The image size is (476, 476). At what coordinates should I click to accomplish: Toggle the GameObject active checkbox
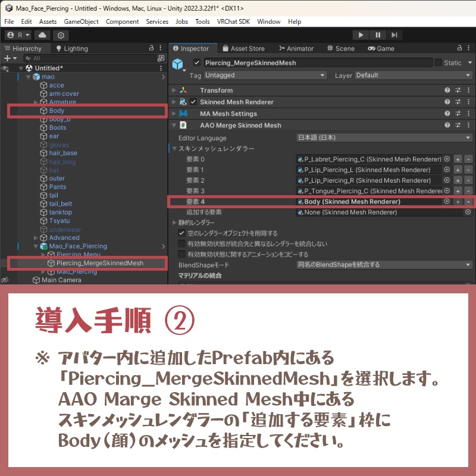[x=197, y=63]
